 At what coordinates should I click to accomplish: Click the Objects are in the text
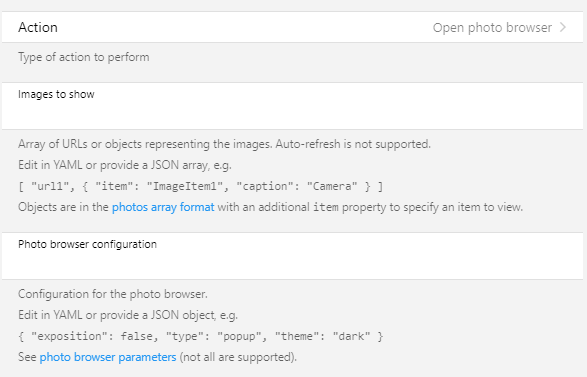point(63,207)
